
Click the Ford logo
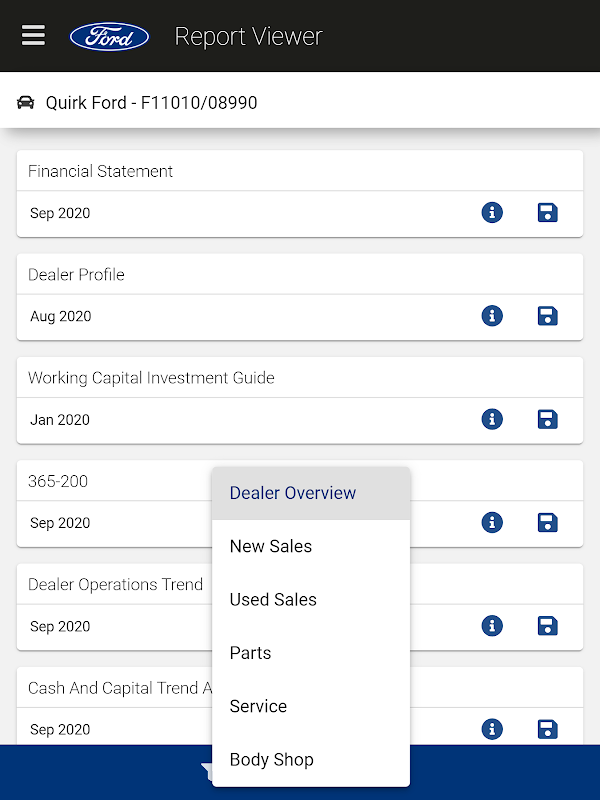click(x=109, y=37)
